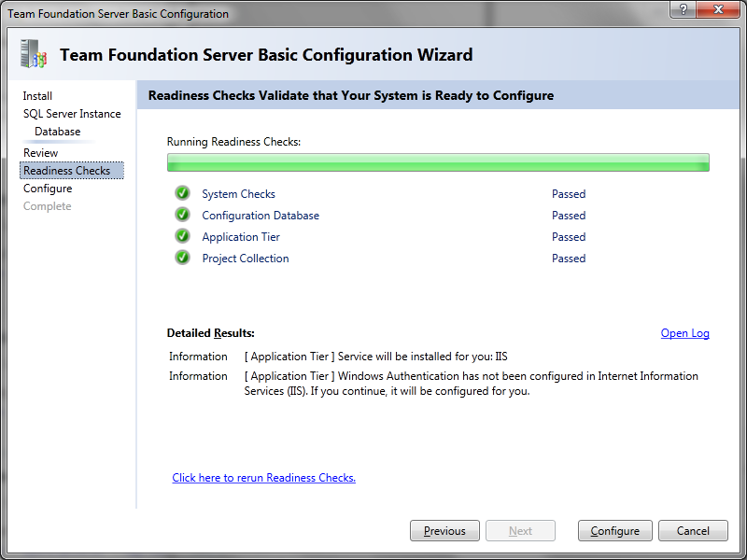The height and width of the screenshot is (560, 747).
Task: Cancel the configuration wizard
Action: (x=693, y=530)
